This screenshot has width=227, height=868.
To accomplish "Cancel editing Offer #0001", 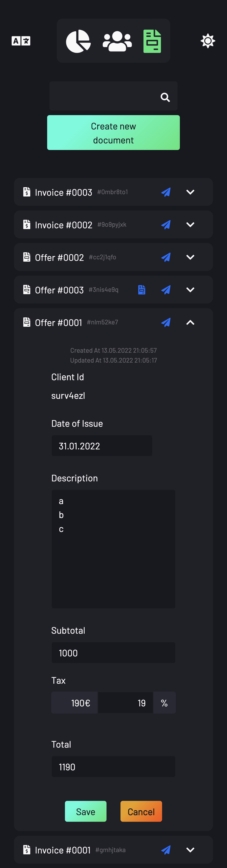I will [x=141, y=811].
